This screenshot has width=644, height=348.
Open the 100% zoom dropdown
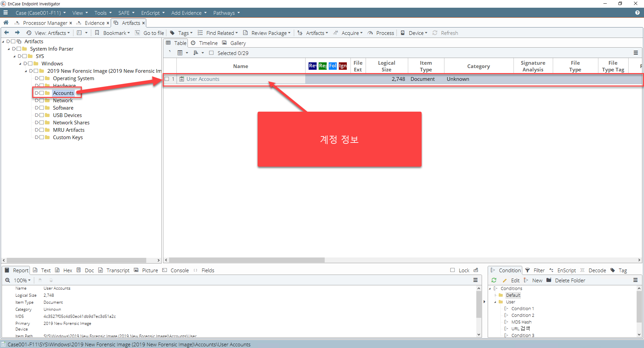click(22, 280)
